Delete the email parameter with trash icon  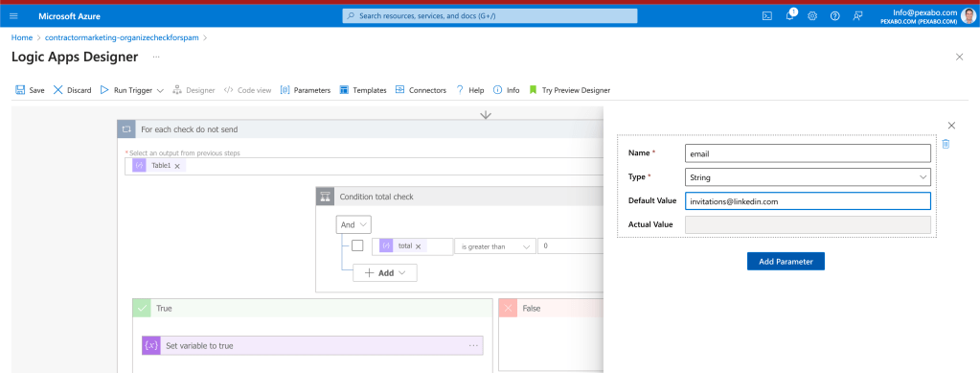[x=946, y=144]
